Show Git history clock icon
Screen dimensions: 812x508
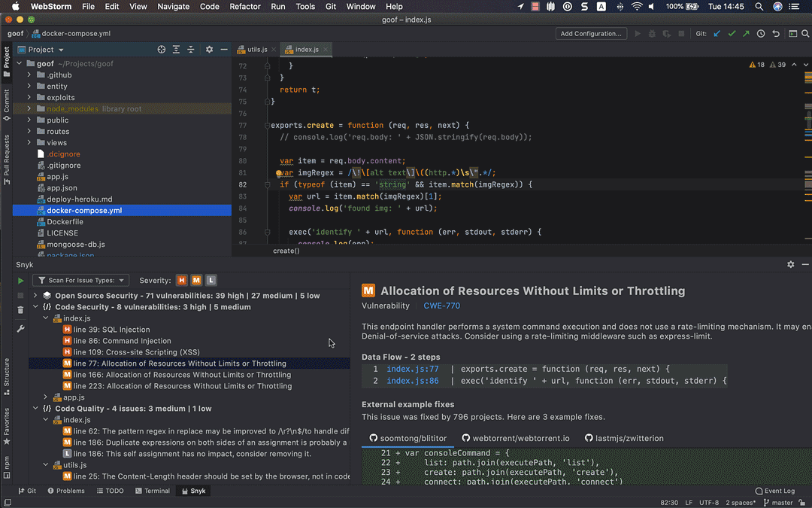pyautogui.click(x=761, y=34)
